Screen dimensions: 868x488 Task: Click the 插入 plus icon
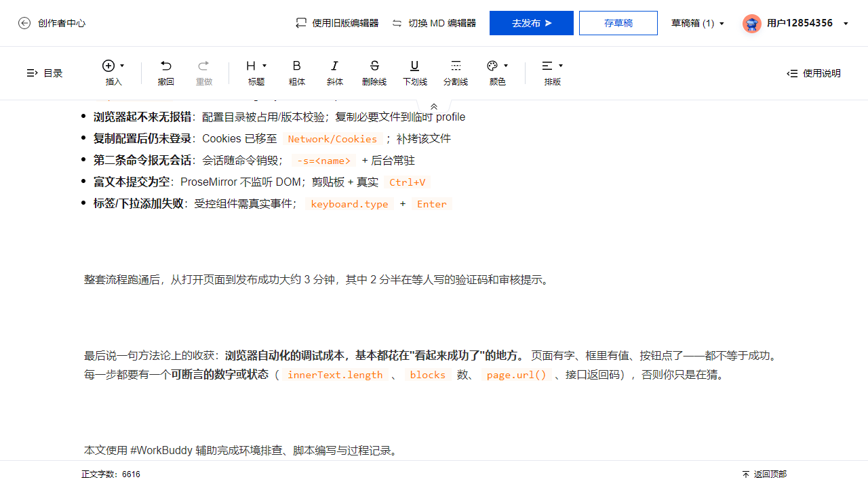pos(108,66)
